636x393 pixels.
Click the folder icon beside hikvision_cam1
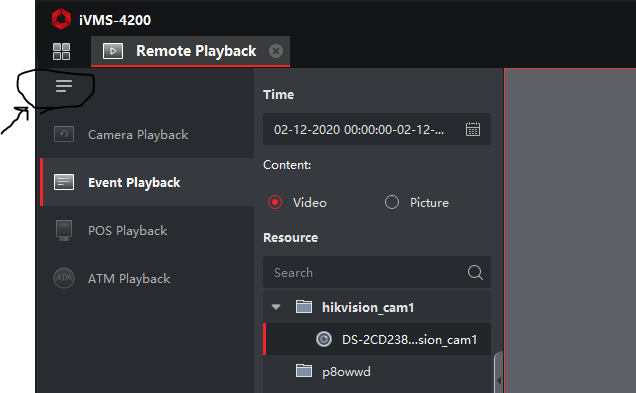pos(304,307)
